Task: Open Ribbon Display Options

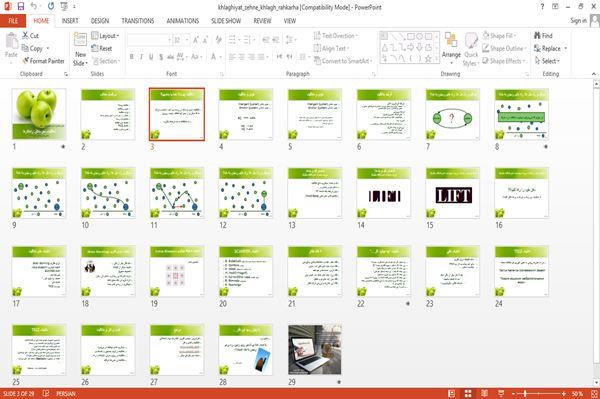Action: (555, 7)
